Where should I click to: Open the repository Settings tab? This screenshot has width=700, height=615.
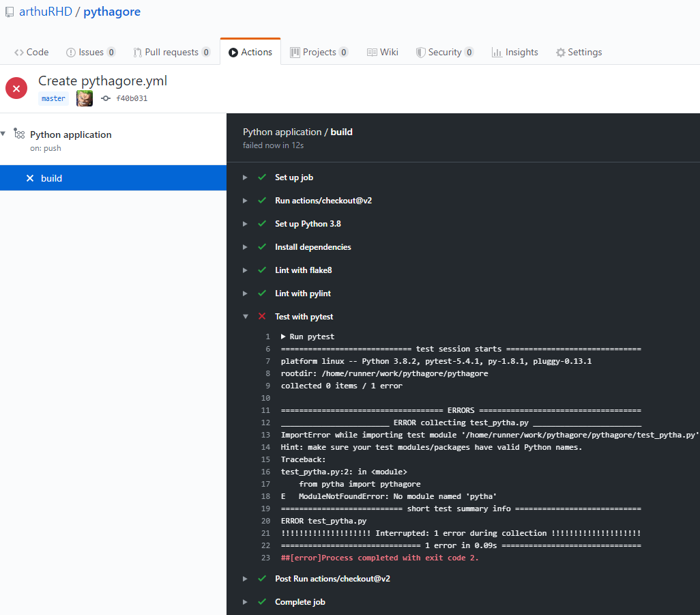[x=579, y=53]
